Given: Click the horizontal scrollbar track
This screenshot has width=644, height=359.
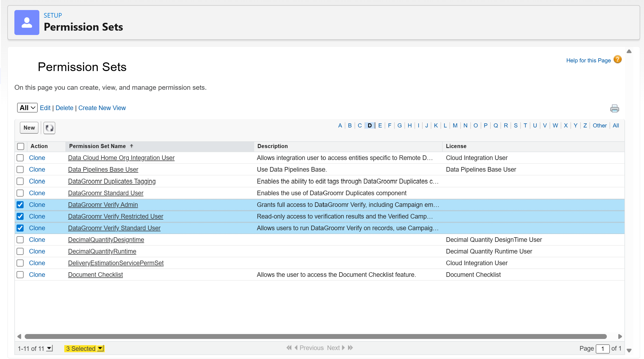Looking at the screenshot, I should 315,336.
